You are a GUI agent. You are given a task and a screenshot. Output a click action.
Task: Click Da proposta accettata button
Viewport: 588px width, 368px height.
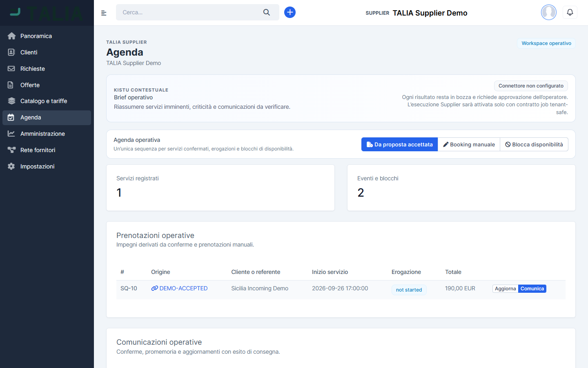[399, 144]
